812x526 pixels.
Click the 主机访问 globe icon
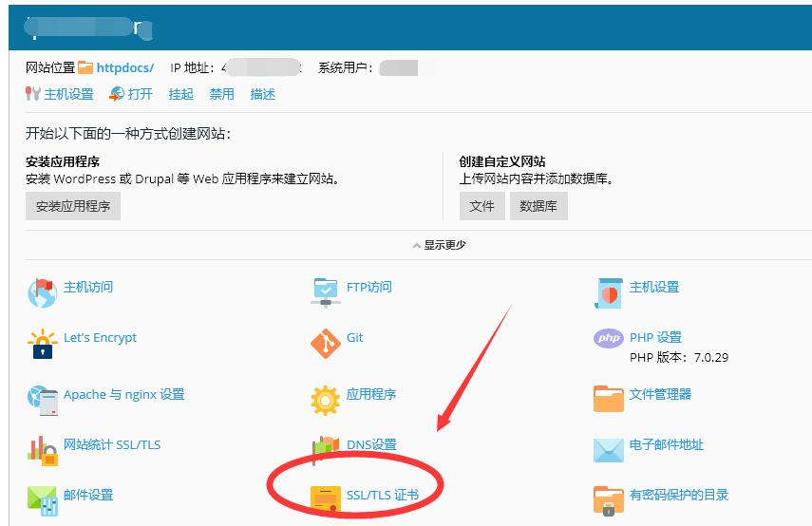[x=42, y=292]
